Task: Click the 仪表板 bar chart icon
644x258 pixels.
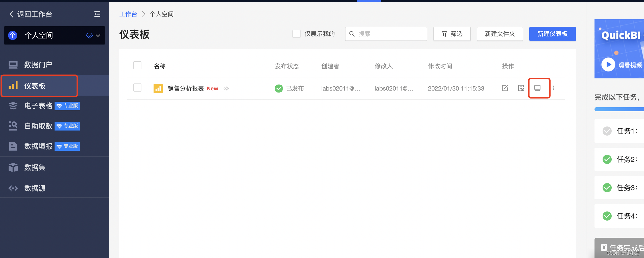Action: tap(13, 85)
